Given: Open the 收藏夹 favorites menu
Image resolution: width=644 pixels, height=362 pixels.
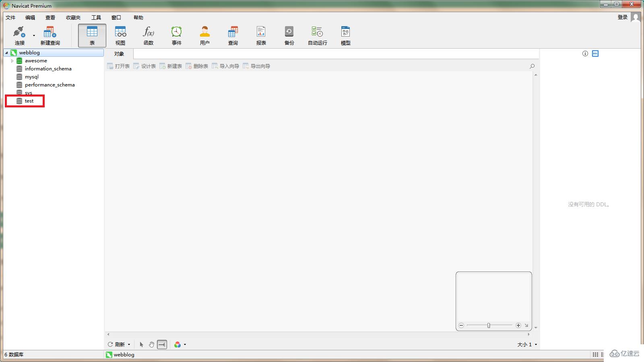Looking at the screenshot, I should pyautogui.click(x=73, y=17).
